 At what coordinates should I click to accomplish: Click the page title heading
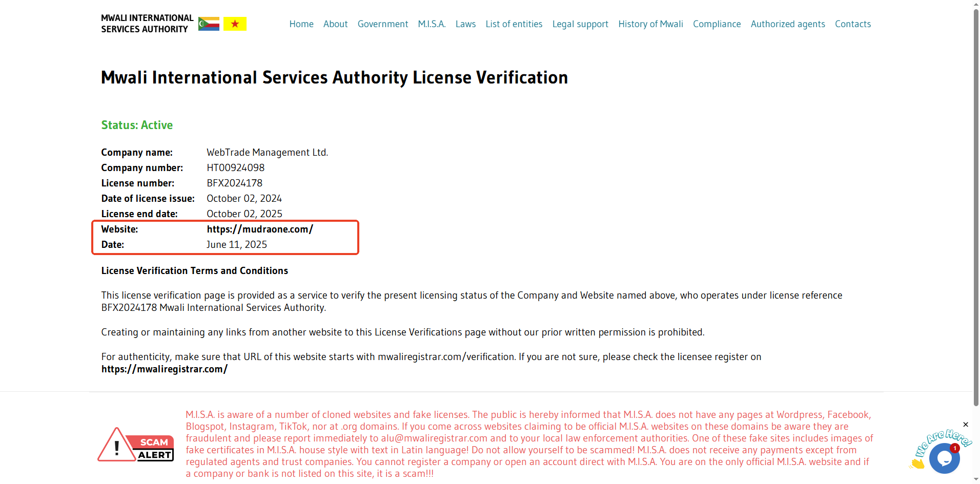334,77
